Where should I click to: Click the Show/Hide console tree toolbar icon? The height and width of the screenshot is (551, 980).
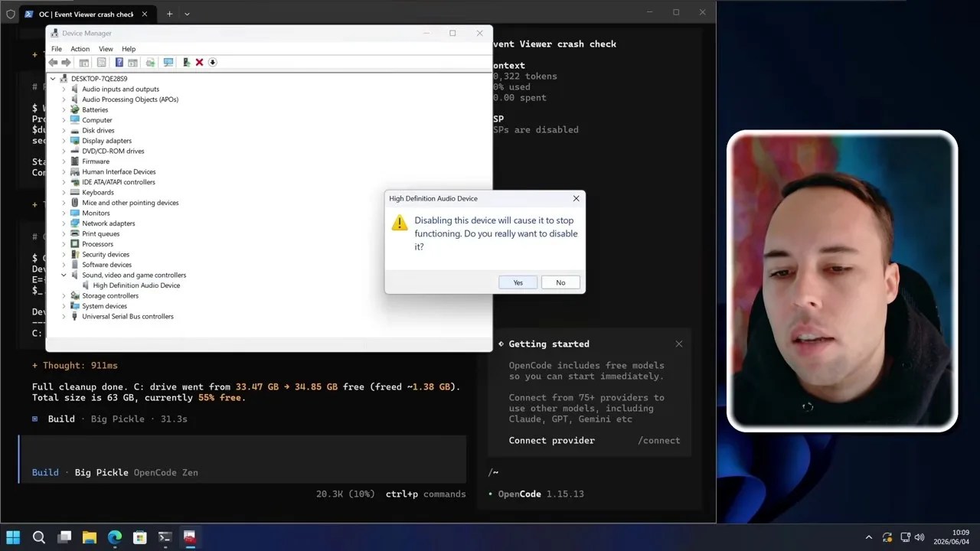(84, 62)
